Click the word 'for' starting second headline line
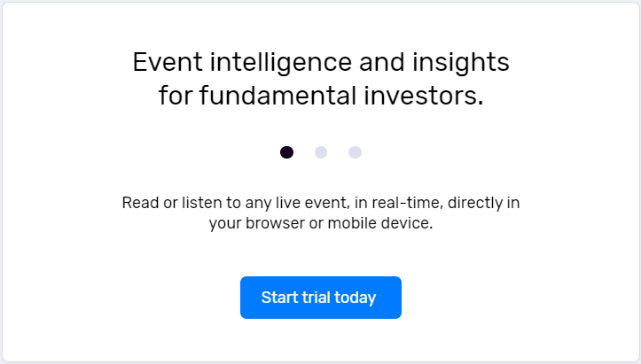This screenshot has width=641, height=364. [x=176, y=96]
